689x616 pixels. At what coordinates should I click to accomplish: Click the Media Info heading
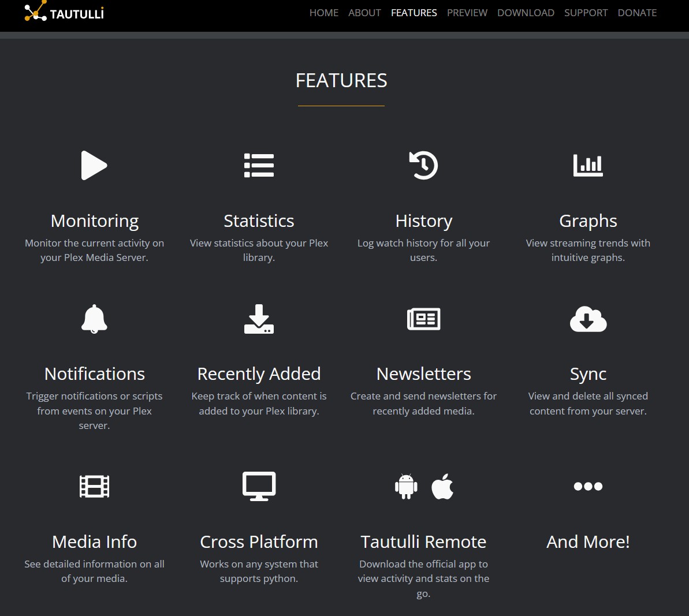[x=95, y=542]
